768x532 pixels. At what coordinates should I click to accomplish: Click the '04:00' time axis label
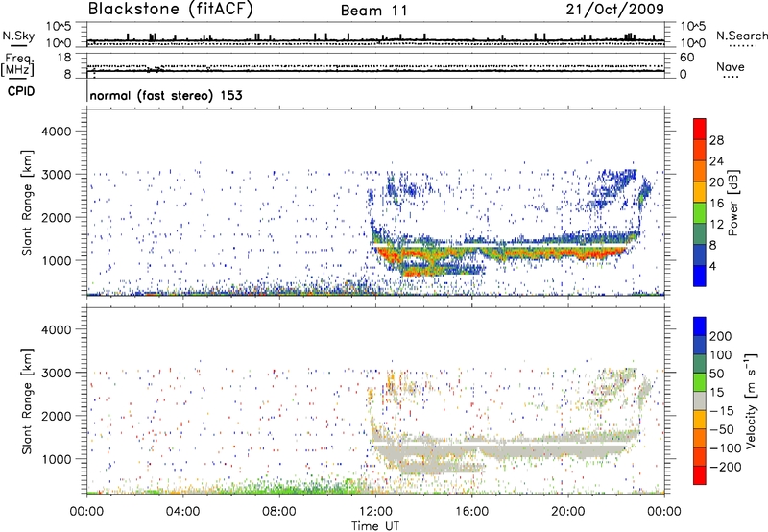tap(183, 512)
